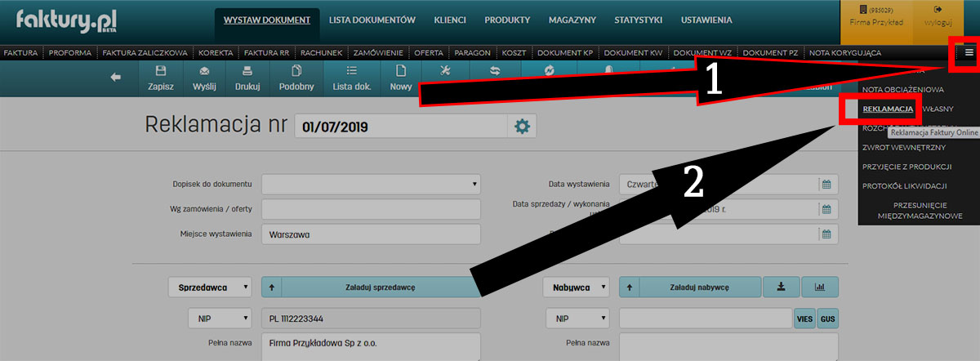Viewport: 980px width, 361px height.
Task: Click bar chart icon beside buyer loader
Action: pos(820,287)
